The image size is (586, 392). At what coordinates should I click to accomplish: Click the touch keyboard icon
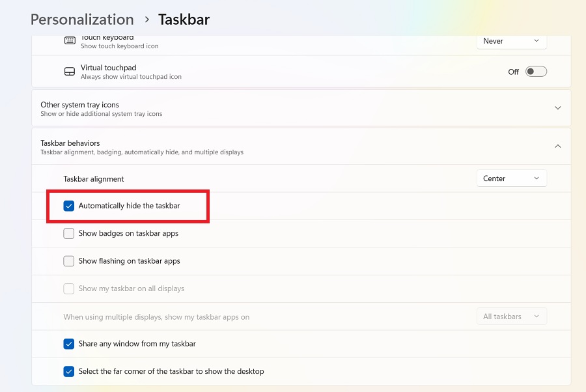coord(70,40)
